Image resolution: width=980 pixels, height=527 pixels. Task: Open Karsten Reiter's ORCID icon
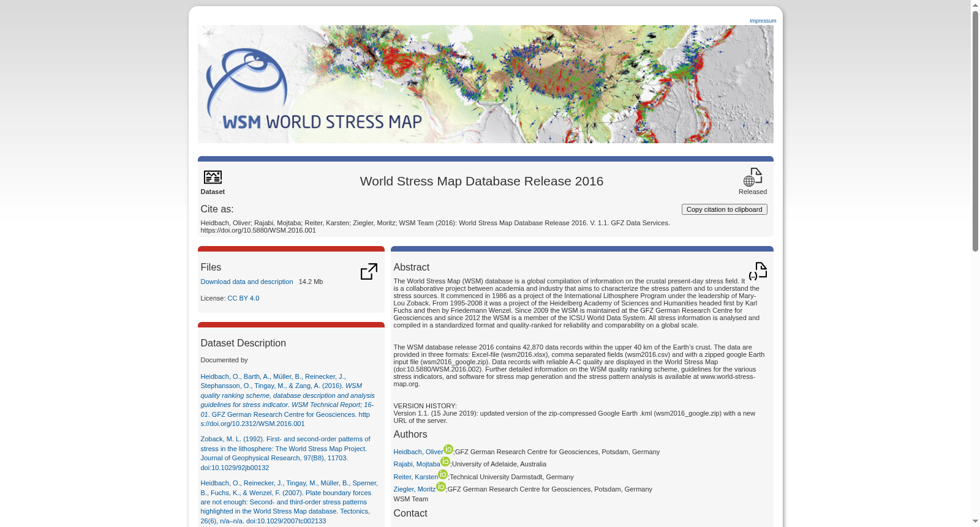coord(443,474)
